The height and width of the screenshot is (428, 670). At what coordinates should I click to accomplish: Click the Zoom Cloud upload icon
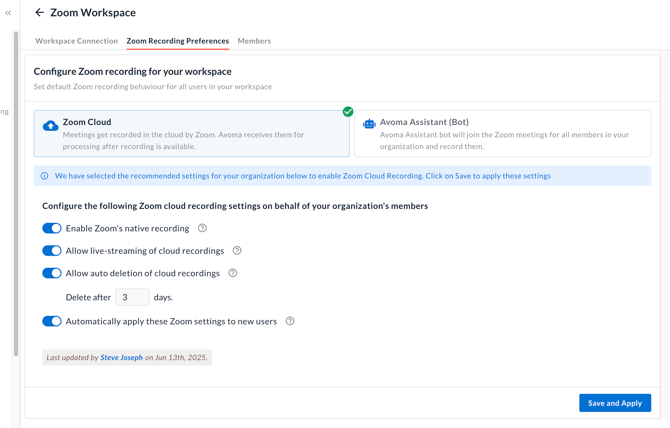tap(50, 126)
